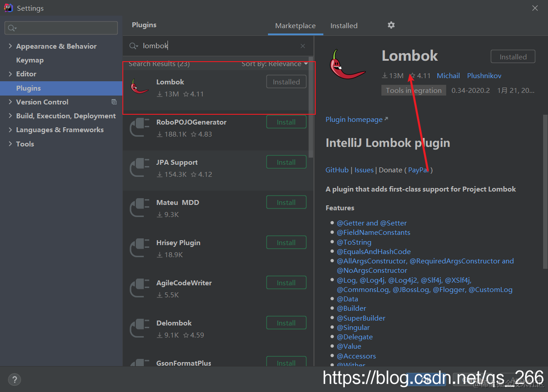Screen dimensions: 548x392
Task: Click the JPA Support plug icon
Action: tap(139, 167)
